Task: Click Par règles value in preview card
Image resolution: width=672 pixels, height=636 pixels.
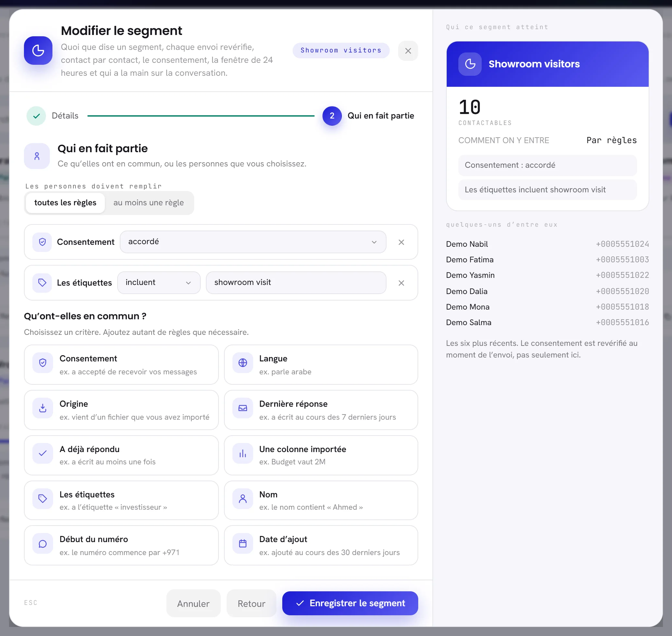Action: tap(611, 140)
